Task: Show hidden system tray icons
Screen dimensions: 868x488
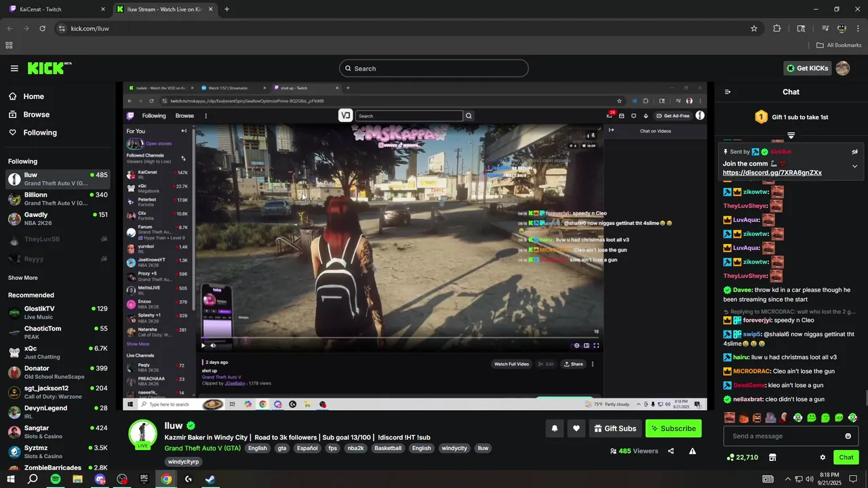Action: [x=787, y=479]
